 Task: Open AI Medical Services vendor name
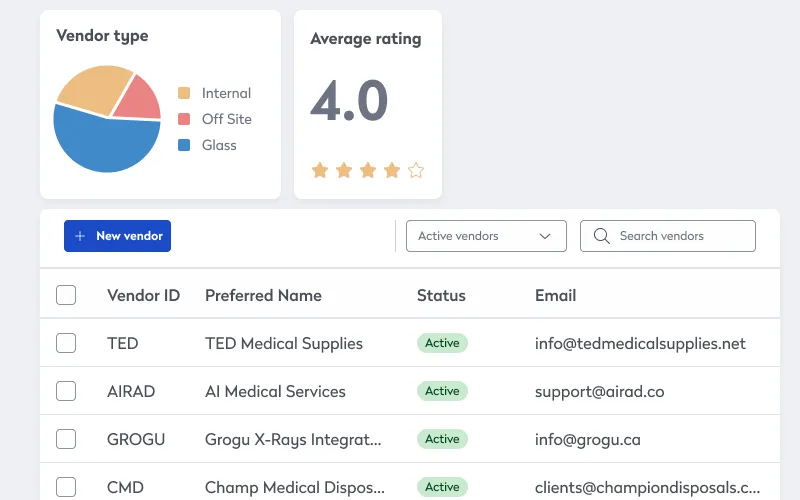point(275,391)
